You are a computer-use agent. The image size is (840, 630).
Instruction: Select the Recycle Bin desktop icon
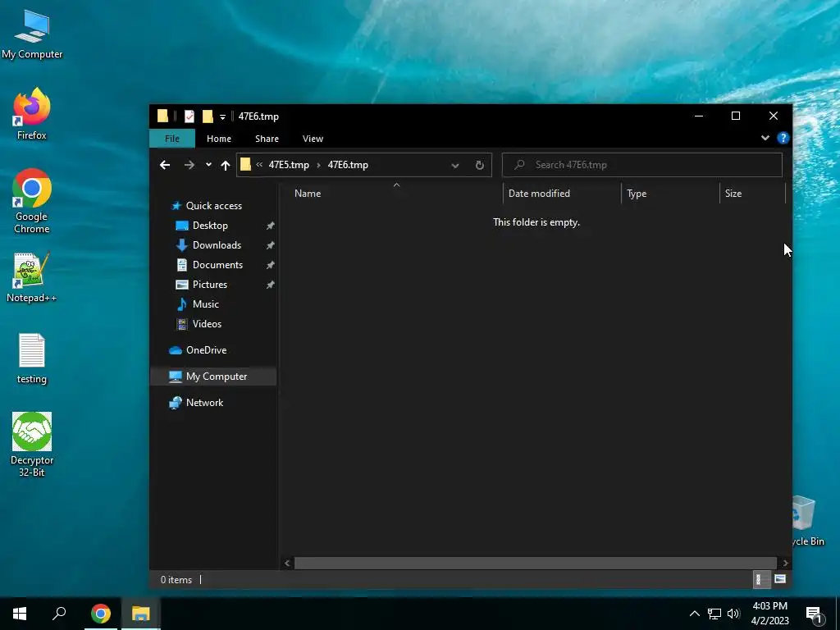click(x=808, y=521)
